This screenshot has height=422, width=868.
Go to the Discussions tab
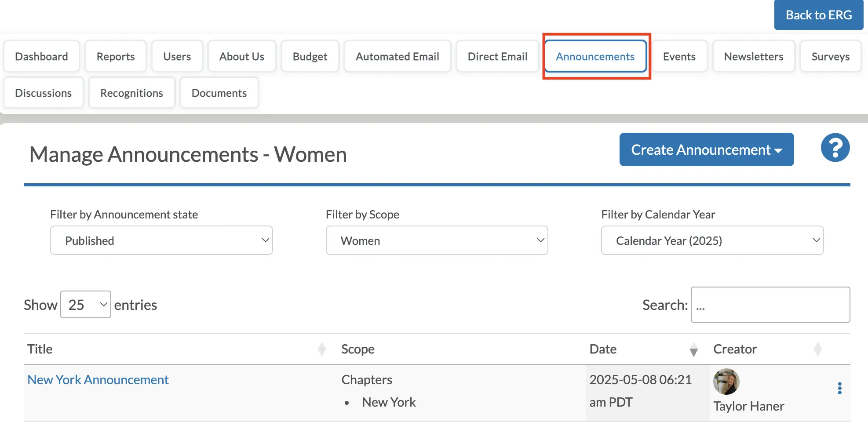43,93
